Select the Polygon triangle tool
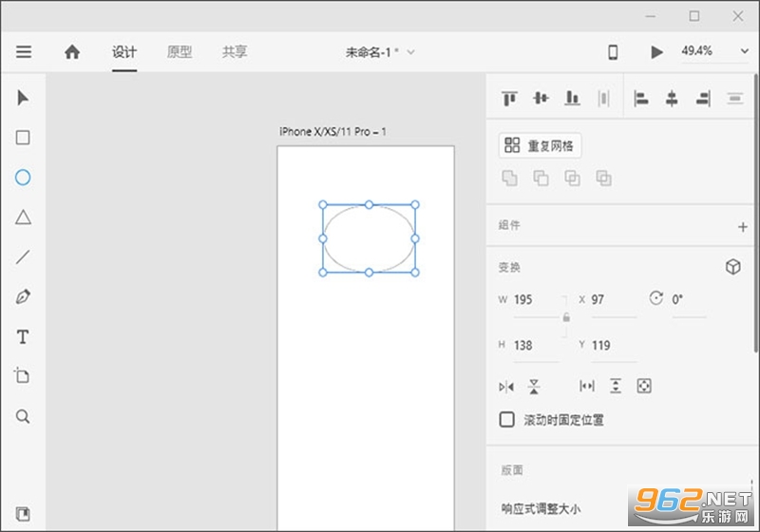Image resolution: width=760 pixels, height=532 pixels. [23, 217]
